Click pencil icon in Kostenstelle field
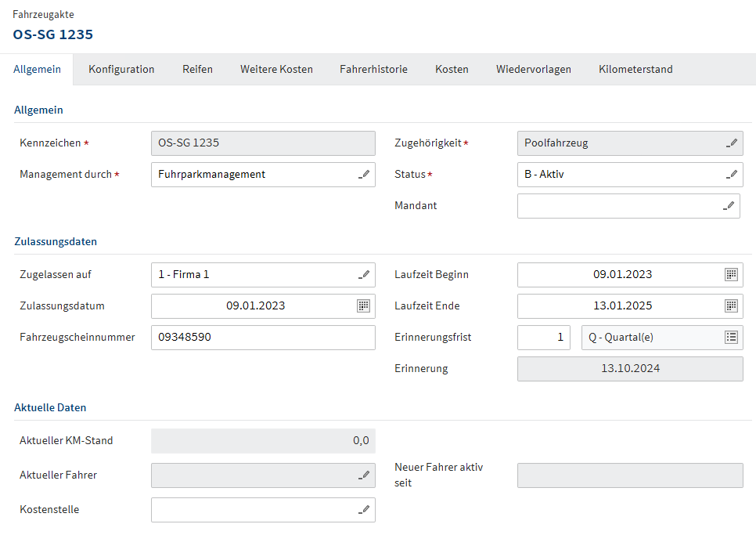The width and height of the screenshot is (756, 535). [364, 510]
